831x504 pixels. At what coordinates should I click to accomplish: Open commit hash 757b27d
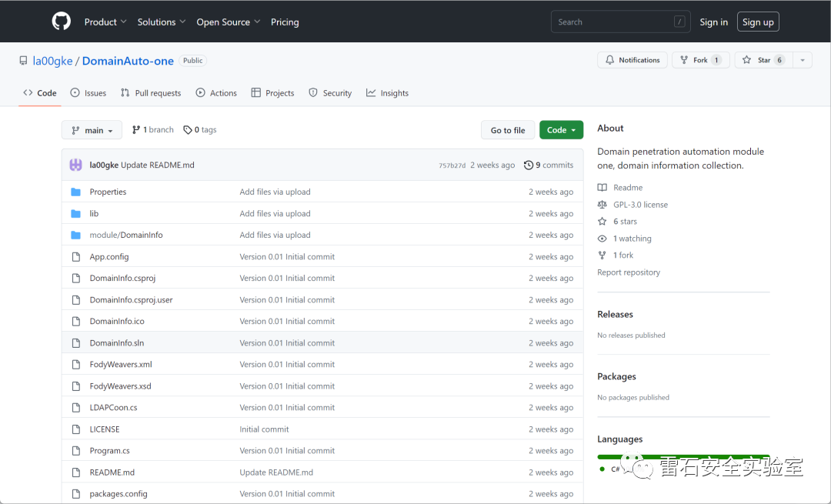click(x=452, y=165)
